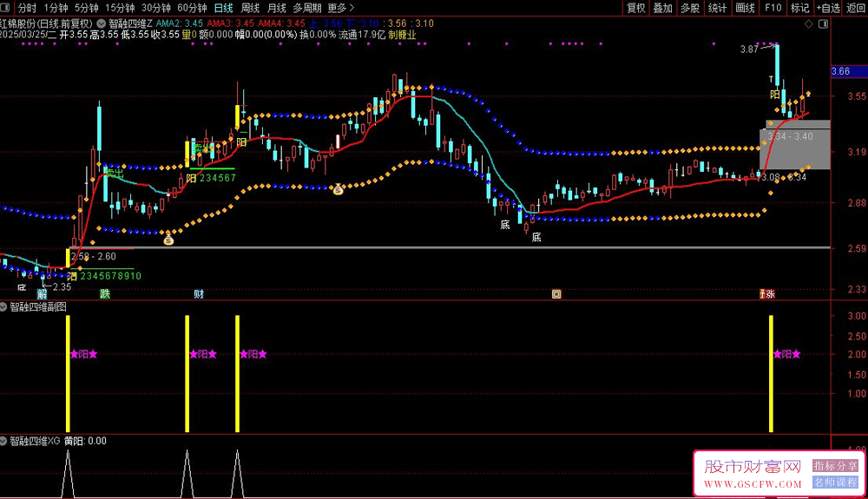
Task: Click the 2.58 - 2.60 gap label
Action: click(x=94, y=257)
